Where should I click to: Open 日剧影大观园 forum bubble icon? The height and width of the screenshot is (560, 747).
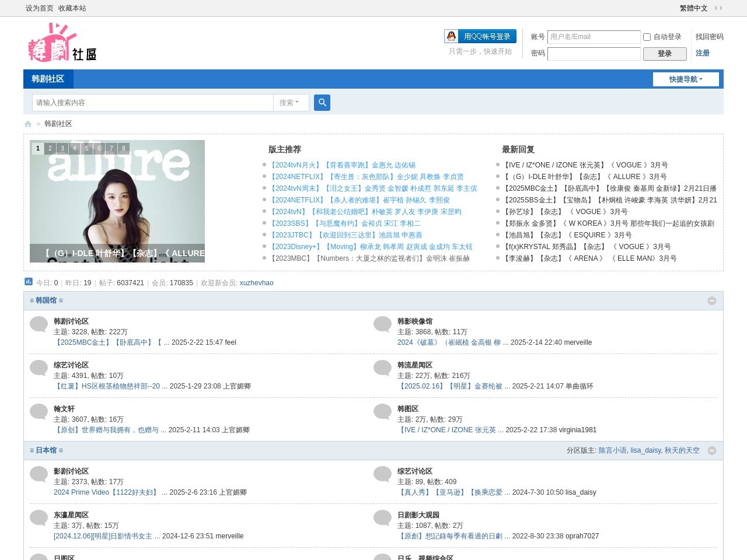click(x=383, y=518)
